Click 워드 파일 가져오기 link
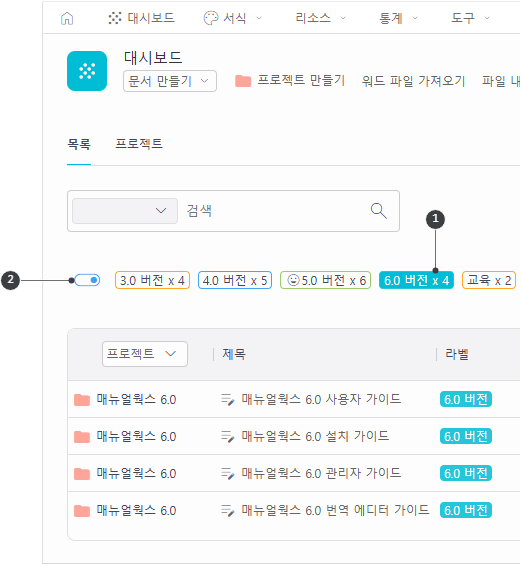This screenshot has height=565, width=521. click(x=413, y=81)
